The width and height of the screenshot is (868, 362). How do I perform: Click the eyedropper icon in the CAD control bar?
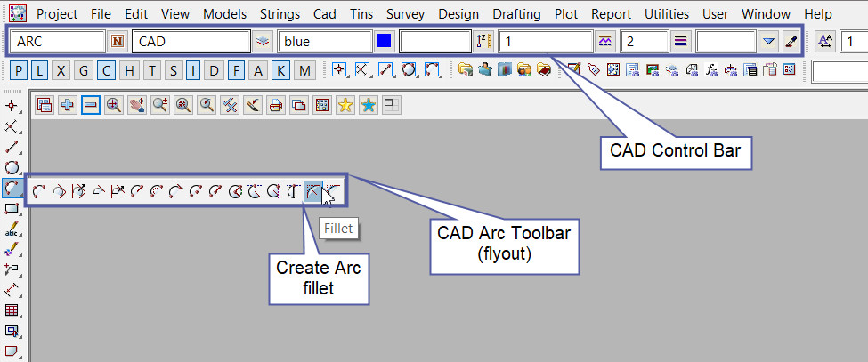[x=791, y=42]
